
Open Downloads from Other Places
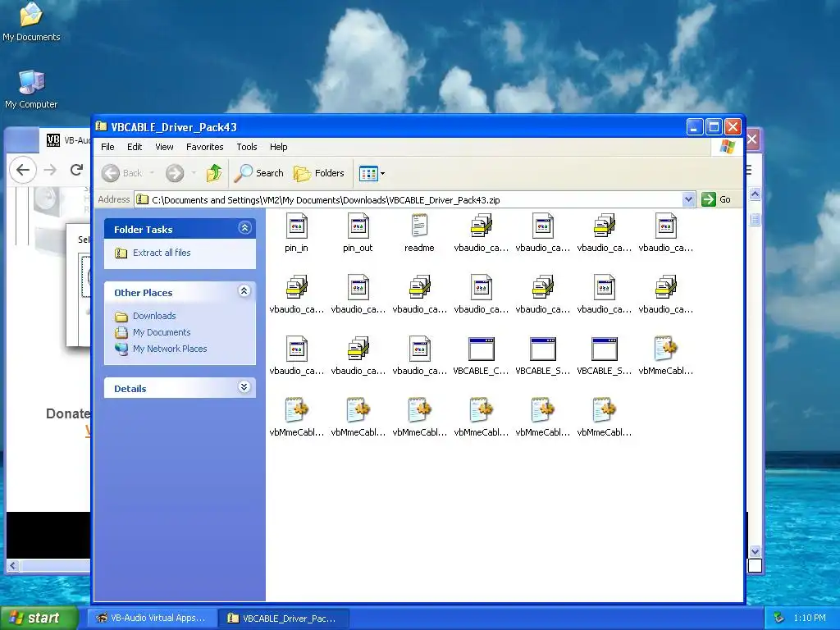(154, 316)
